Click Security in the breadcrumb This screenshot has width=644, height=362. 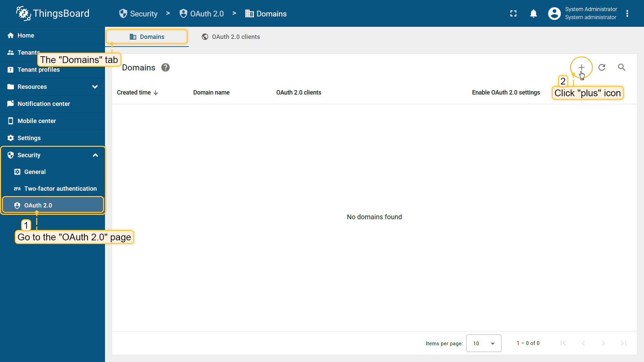point(138,14)
